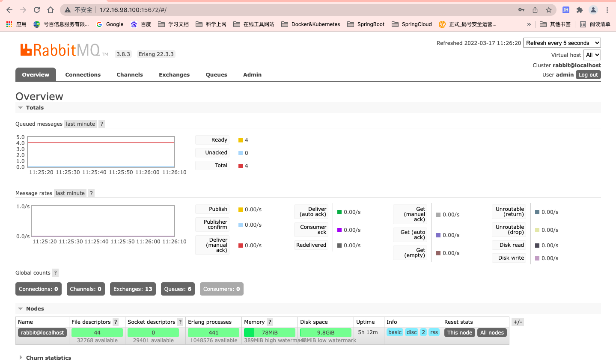Click the basic info tag
Screen dimensions: 616x364
pos(395,332)
